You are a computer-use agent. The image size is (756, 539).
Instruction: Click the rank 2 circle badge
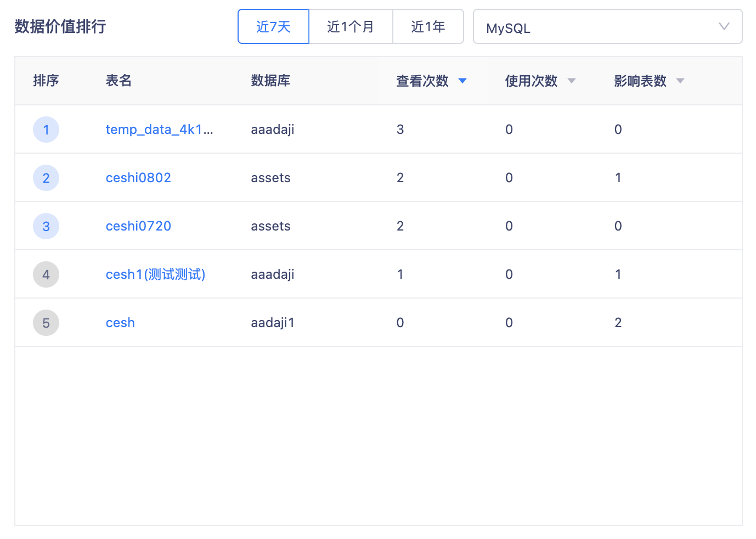point(46,178)
